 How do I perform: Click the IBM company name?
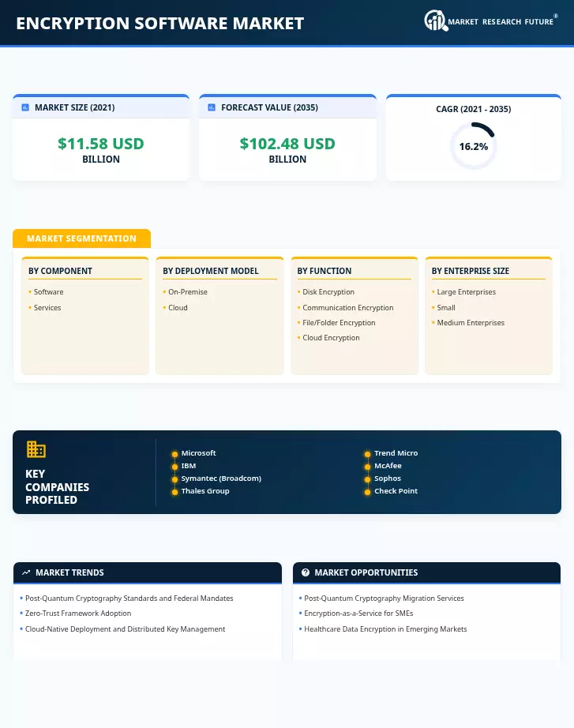189,466
